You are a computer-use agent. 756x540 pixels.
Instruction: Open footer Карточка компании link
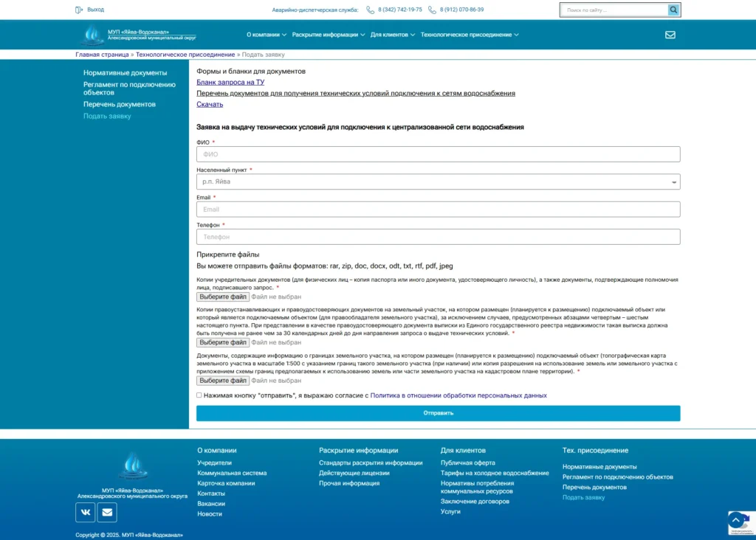tap(226, 482)
